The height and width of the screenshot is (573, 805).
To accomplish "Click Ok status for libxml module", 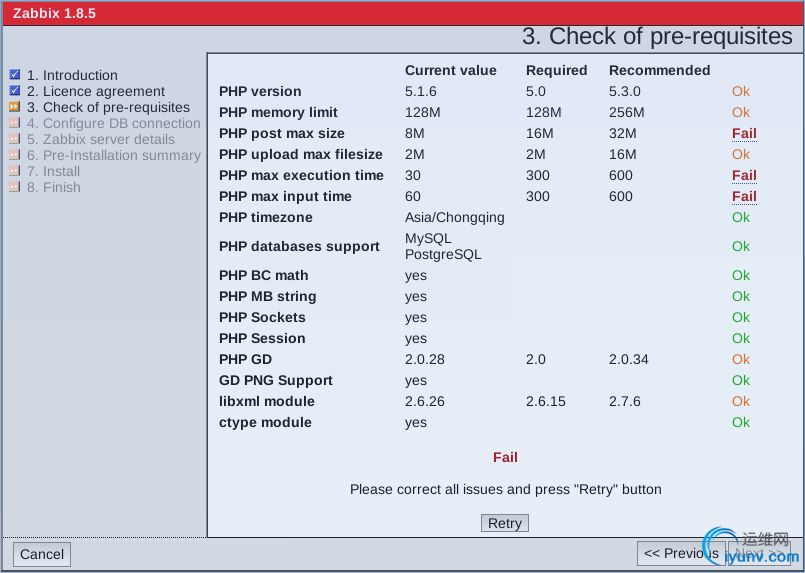I will point(741,402).
